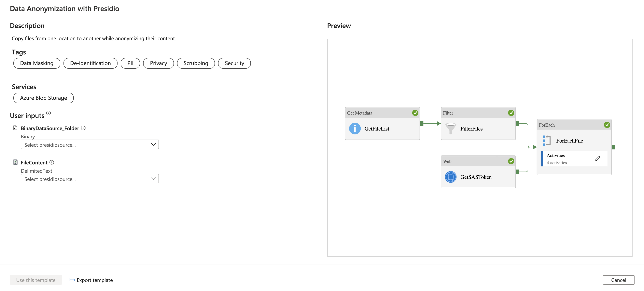Click GetSASToken output connector square
The width and height of the screenshot is (644, 291).
517,172
